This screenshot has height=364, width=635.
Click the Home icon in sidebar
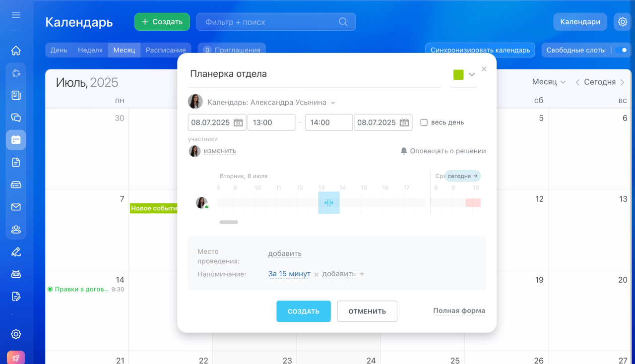point(16,51)
